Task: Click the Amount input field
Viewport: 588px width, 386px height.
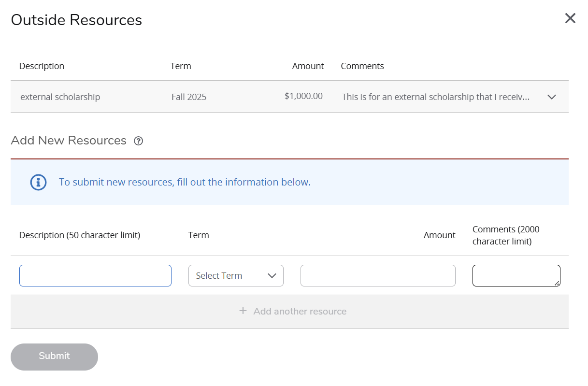Action: pyautogui.click(x=378, y=275)
